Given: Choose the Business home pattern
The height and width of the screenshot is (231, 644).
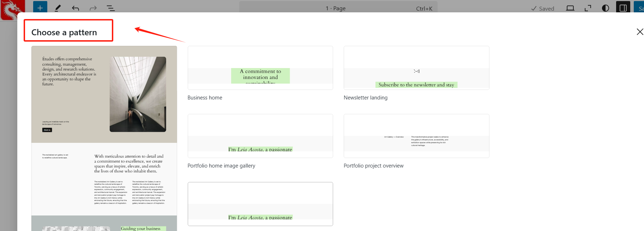Looking at the screenshot, I should [x=260, y=68].
